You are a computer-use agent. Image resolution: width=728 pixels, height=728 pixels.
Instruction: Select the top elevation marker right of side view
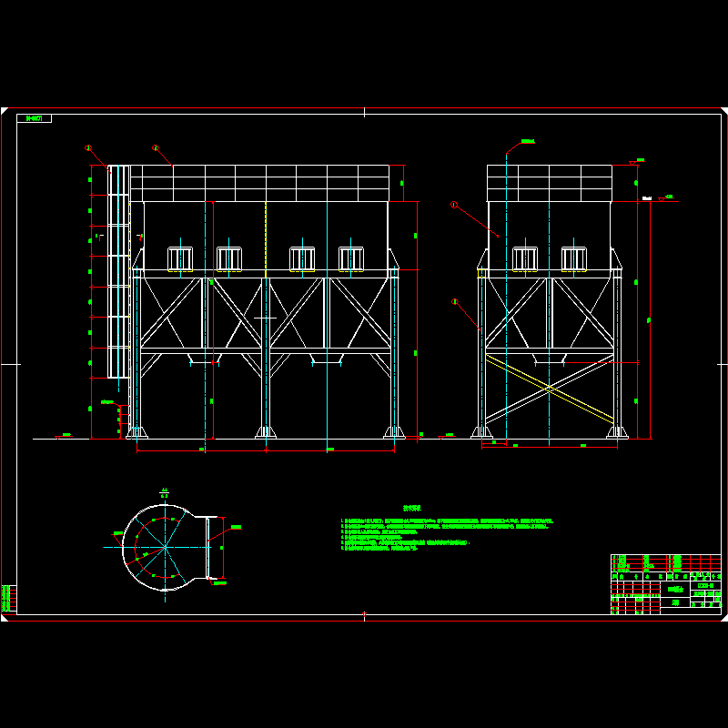click(x=638, y=161)
